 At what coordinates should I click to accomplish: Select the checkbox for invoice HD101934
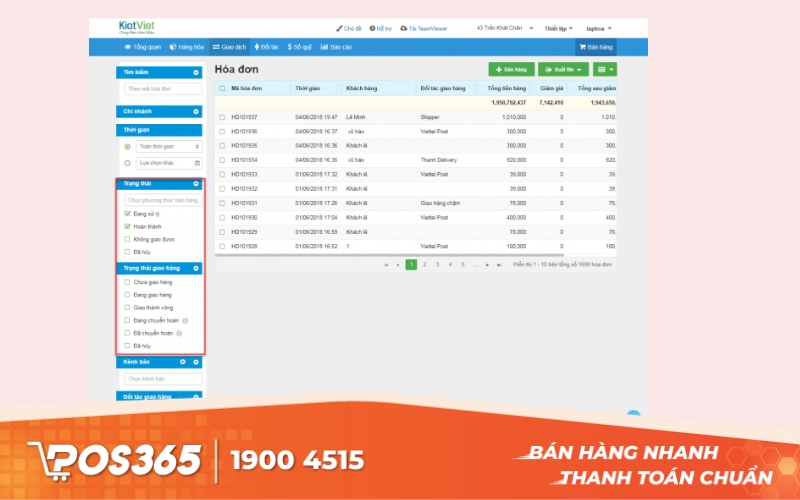(222, 160)
